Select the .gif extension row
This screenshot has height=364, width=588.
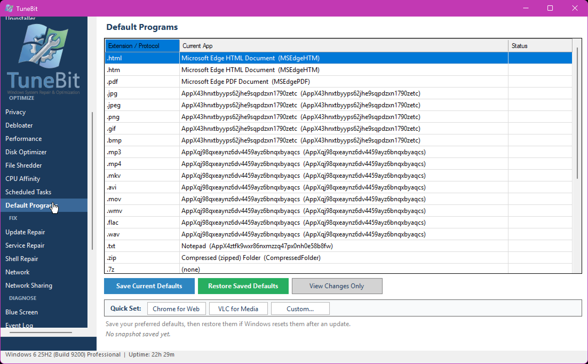(339, 128)
